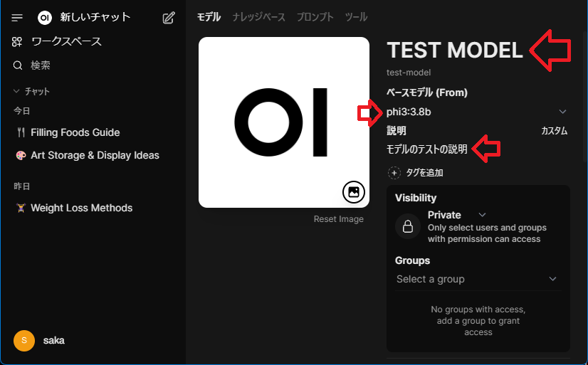588x365 pixels.
Task: Start a 新しいチャット from the sidebar
Action: tap(95, 17)
